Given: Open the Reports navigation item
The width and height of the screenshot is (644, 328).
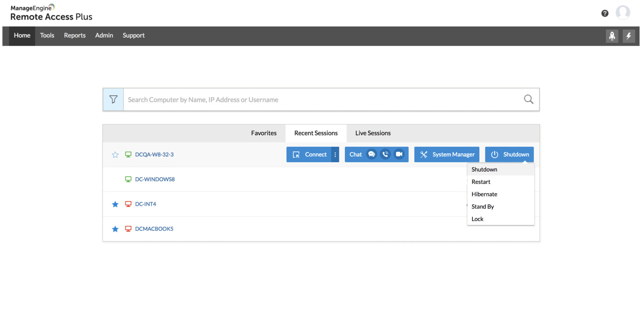Looking at the screenshot, I should point(75,36).
